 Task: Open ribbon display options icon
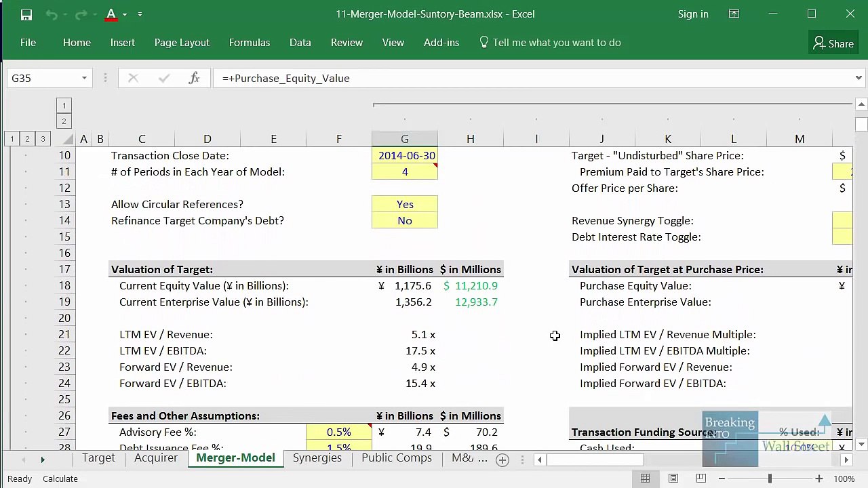pos(734,14)
